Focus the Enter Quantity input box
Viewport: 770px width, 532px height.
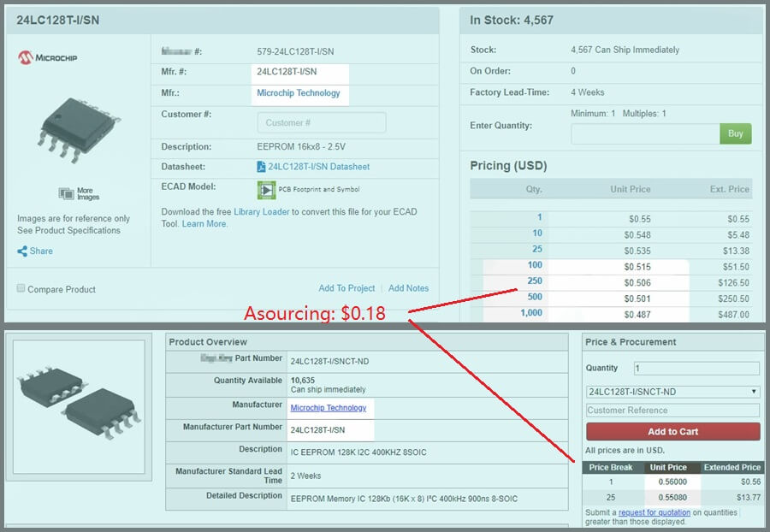tap(645, 133)
